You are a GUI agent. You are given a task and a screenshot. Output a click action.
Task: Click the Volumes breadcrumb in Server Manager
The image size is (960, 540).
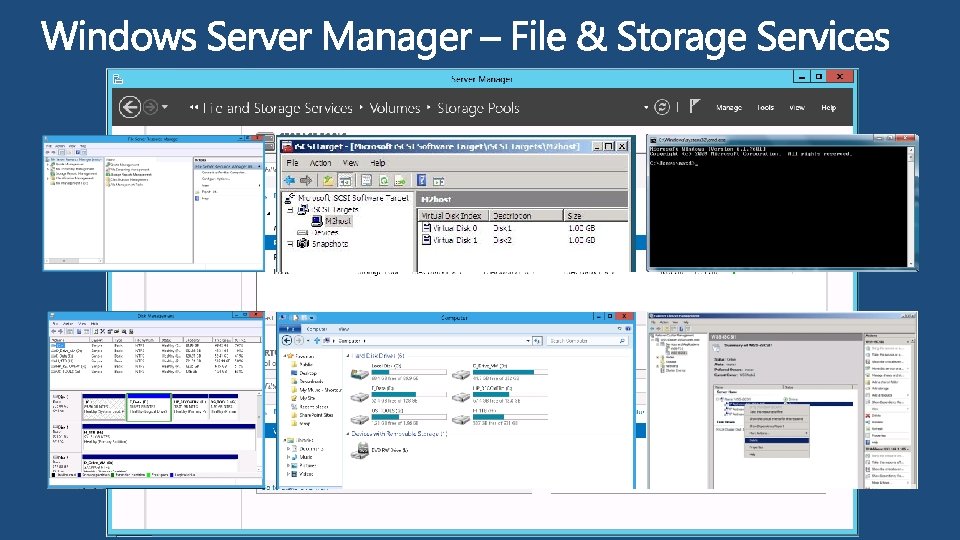[395, 108]
